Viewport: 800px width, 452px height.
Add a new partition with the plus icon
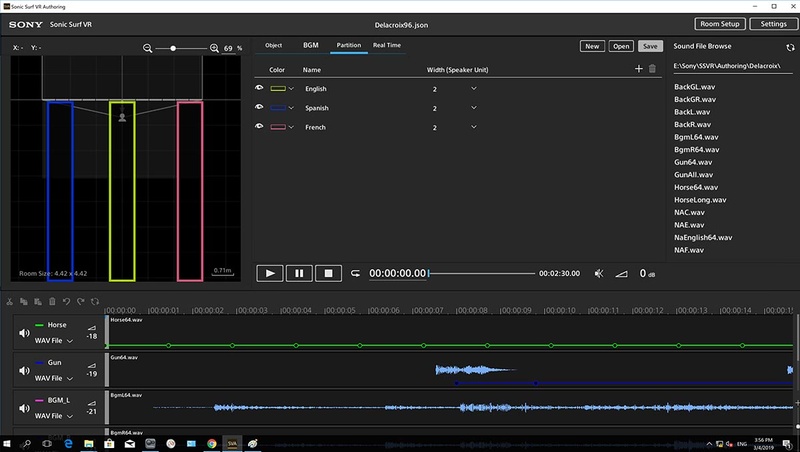(x=639, y=69)
